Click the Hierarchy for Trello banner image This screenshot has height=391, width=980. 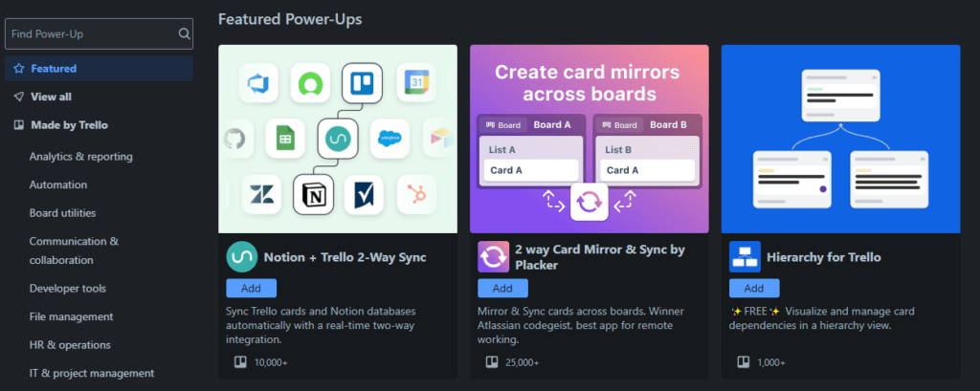tap(840, 139)
